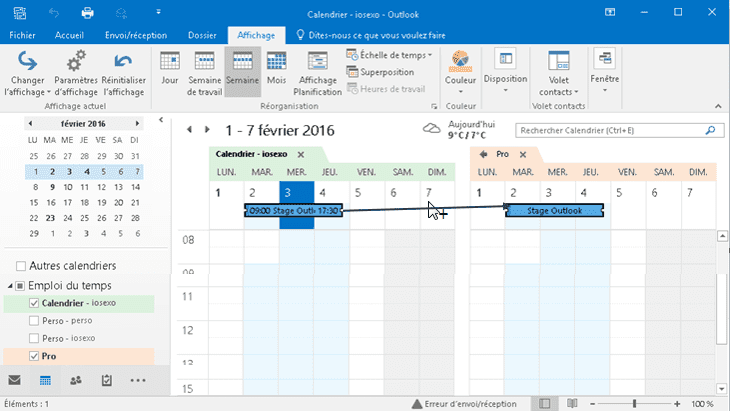Click scrollbar down arrow
This screenshot has width=732, height=412.
tap(722, 389)
